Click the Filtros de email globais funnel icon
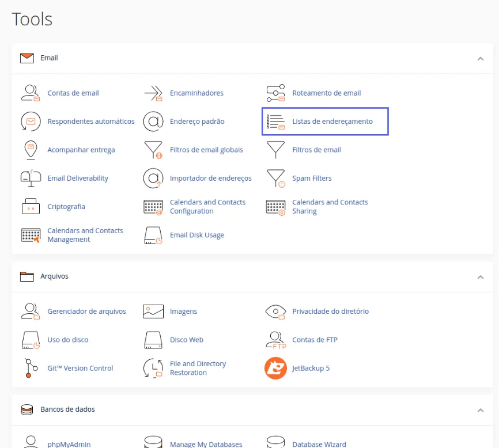This screenshot has width=499, height=448. click(153, 150)
